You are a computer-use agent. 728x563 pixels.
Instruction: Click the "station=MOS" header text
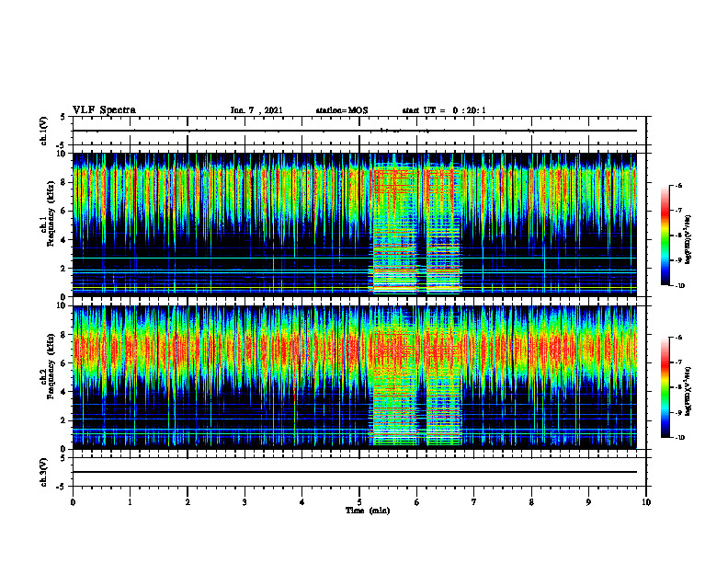tap(342, 110)
